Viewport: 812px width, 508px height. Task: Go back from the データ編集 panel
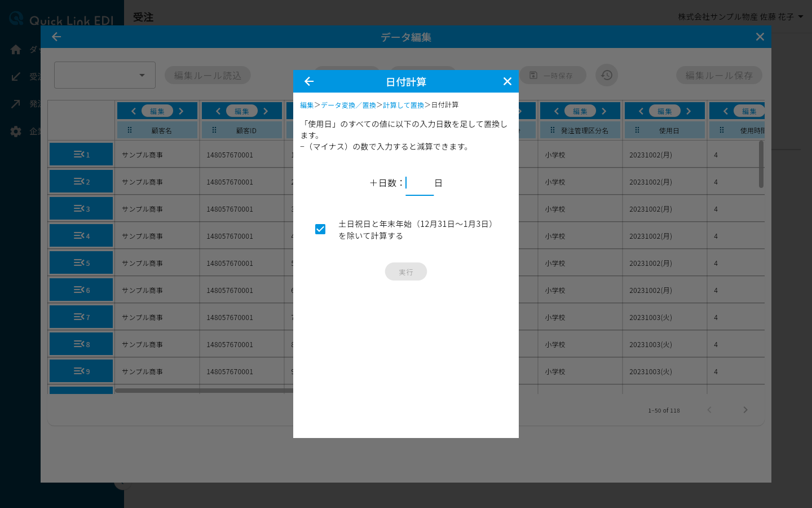click(56, 37)
